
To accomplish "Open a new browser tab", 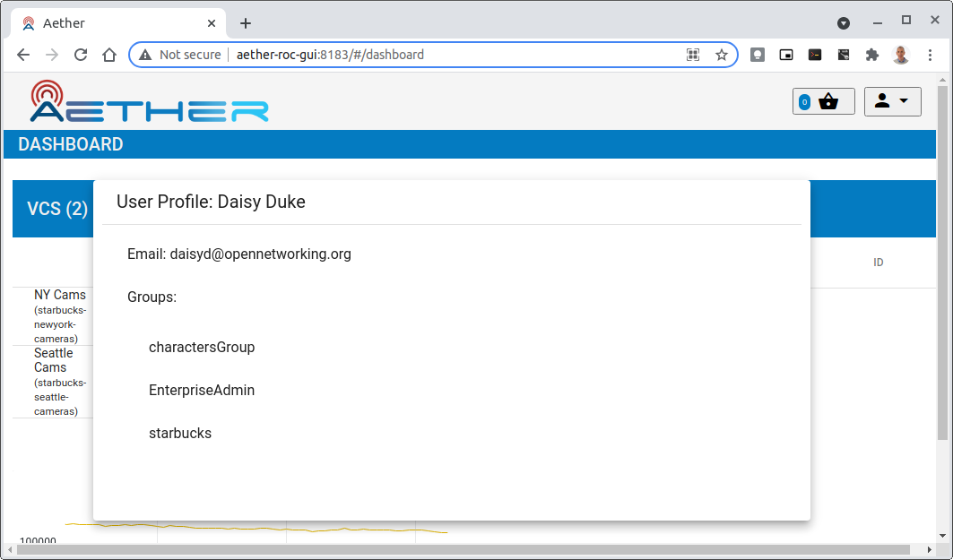I will pyautogui.click(x=246, y=23).
